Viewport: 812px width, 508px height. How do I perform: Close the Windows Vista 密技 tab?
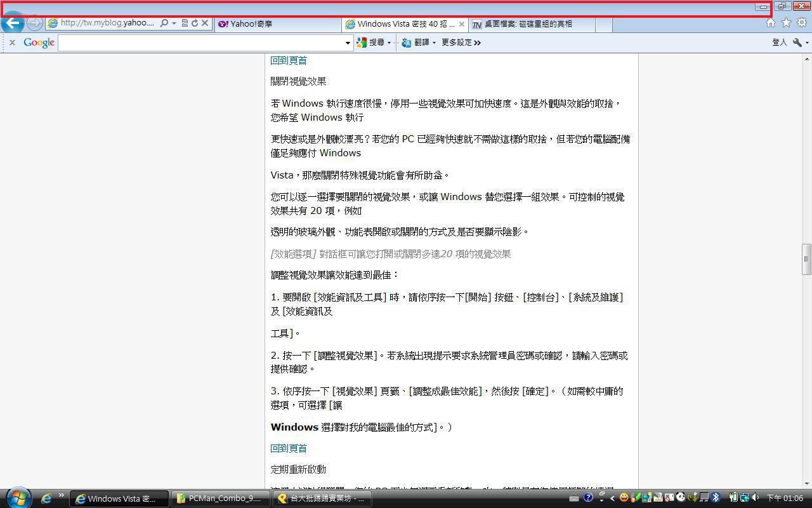coord(461,24)
